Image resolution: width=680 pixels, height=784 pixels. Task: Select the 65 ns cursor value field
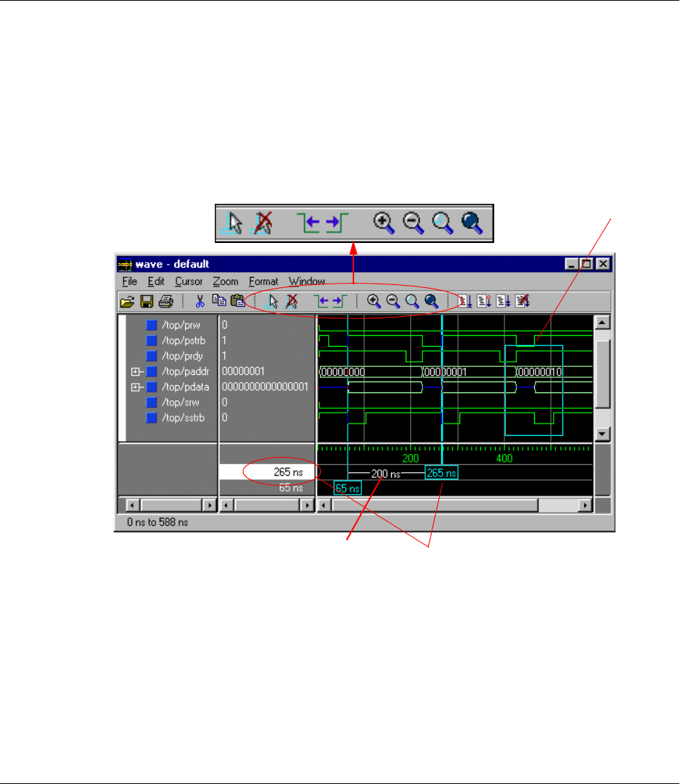[x=268, y=487]
